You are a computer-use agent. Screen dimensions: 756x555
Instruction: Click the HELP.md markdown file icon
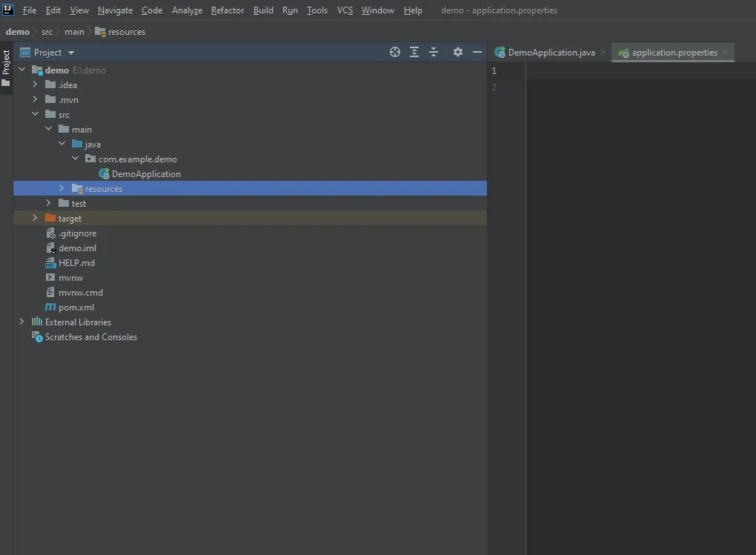pos(50,263)
